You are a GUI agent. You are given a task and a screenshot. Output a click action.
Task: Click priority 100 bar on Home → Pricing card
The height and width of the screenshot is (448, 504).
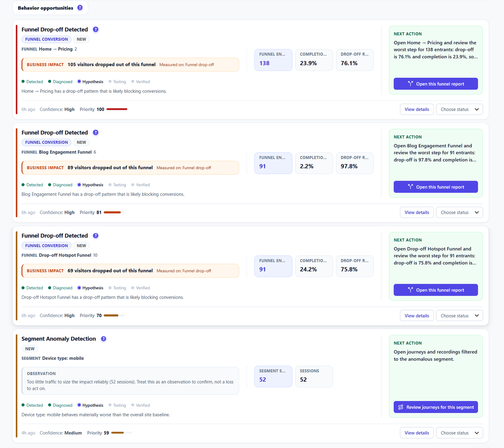(x=117, y=109)
